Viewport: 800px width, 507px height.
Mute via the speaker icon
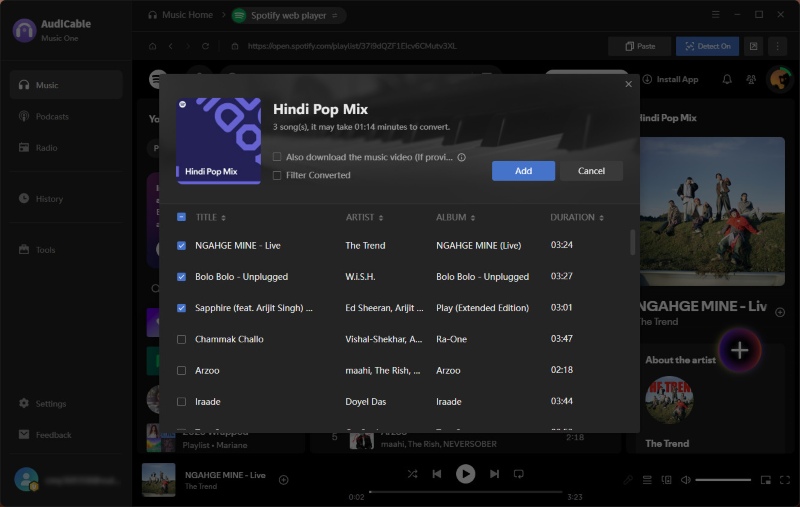point(686,480)
